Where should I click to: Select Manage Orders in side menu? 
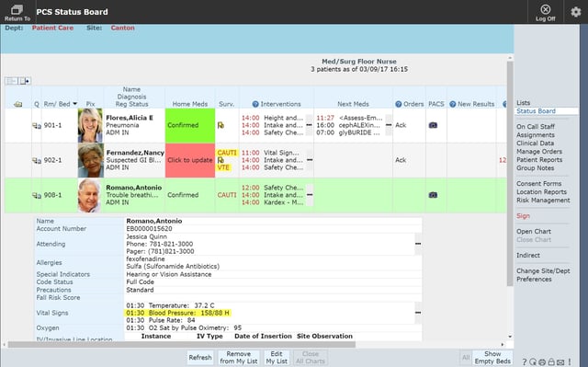(x=539, y=152)
